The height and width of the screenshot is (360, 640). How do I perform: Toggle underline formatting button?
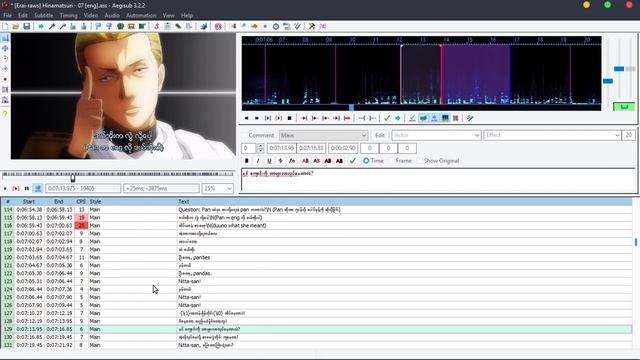(x=269, y=161)
